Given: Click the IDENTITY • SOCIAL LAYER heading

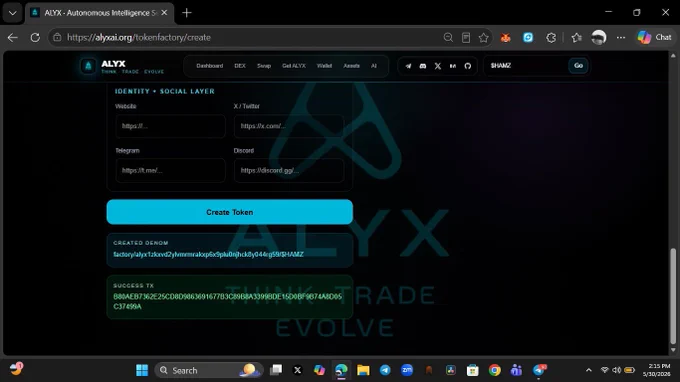Looking at the screenshot, I should (x=164, y=91).
